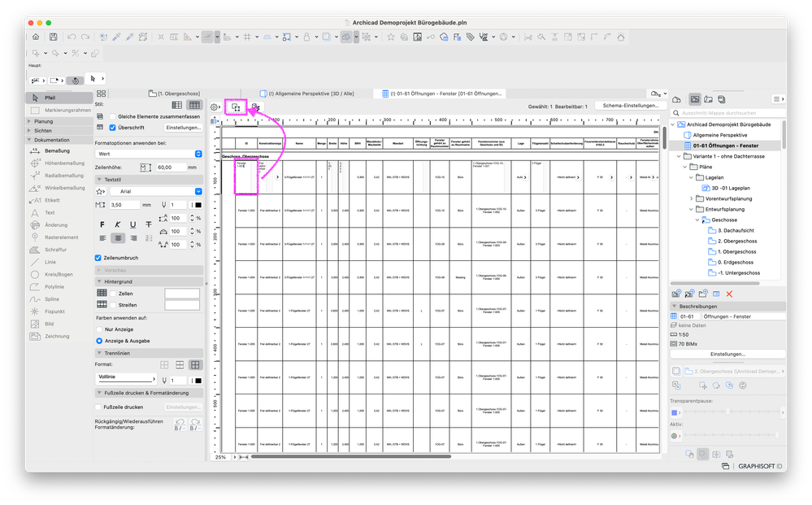Select the Pfeil arrow tool

(59, 98)
